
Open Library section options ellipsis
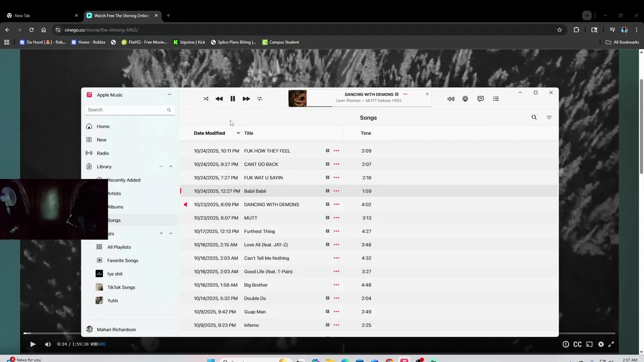tap(161, 166)
